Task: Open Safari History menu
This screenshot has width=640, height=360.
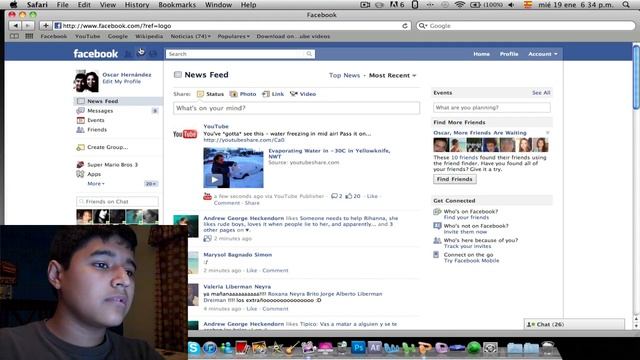Action: [x=137, y=5]
